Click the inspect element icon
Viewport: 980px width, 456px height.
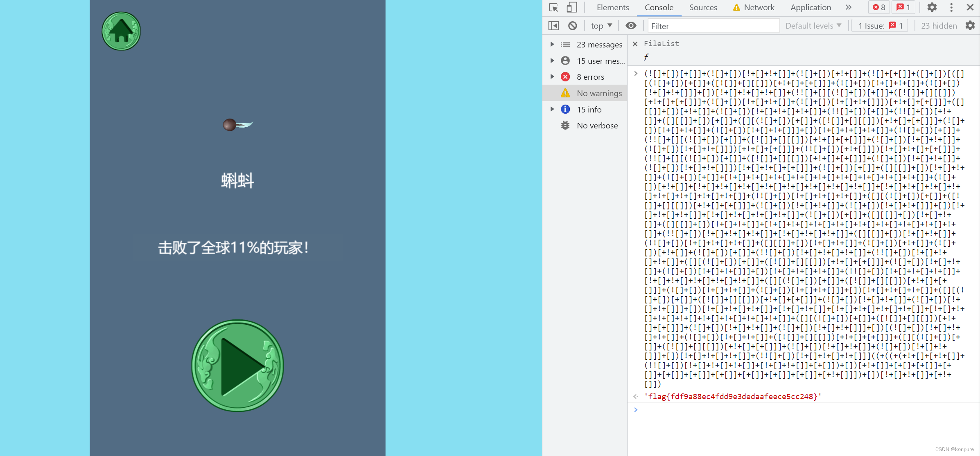(553, 7)
